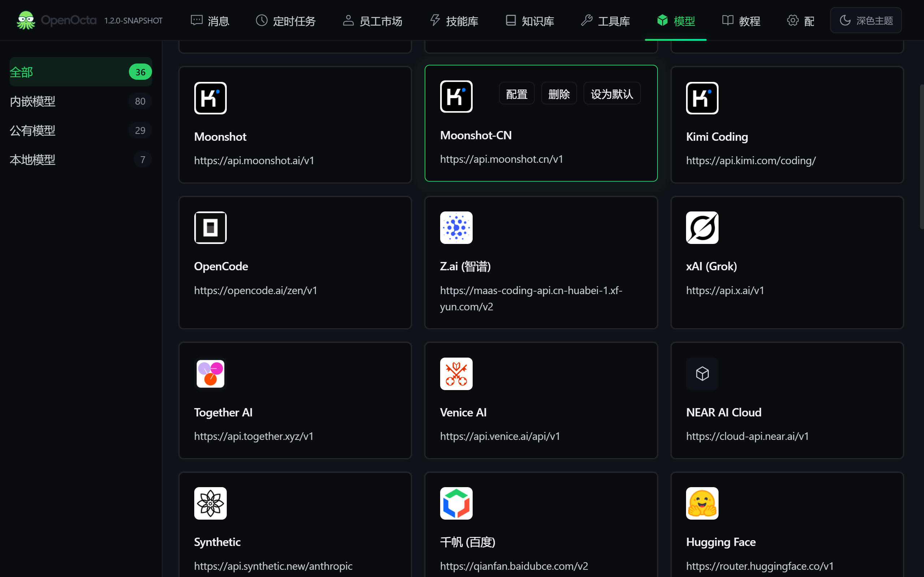Switch to the 定时任务 tab
This screenshot has height=577, width=924.
click(286, 21)
